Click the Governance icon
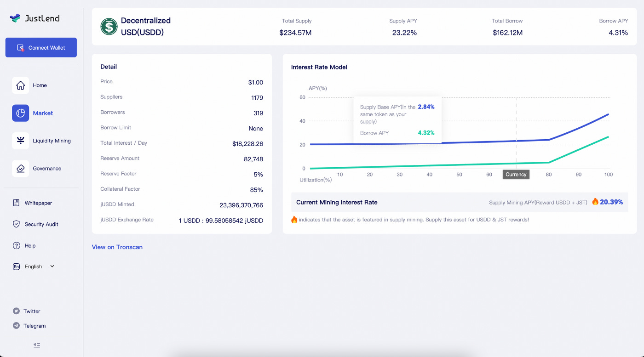 tap(20, 169)
